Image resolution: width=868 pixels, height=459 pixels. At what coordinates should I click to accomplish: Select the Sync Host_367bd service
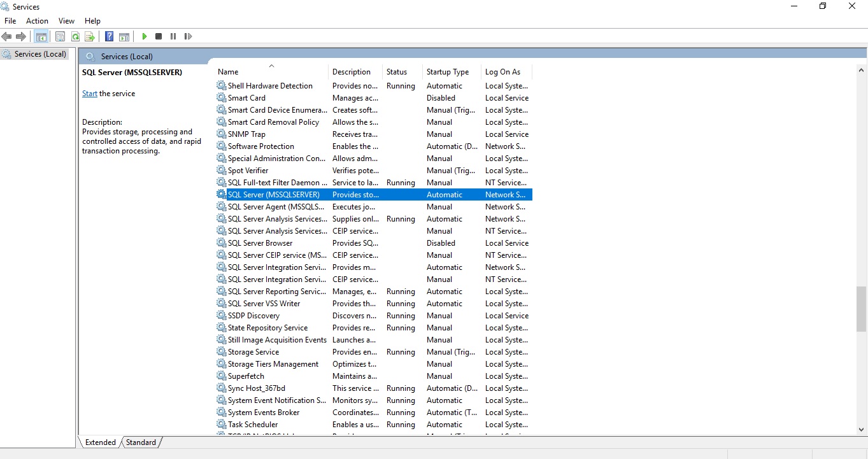click(374, 388)
